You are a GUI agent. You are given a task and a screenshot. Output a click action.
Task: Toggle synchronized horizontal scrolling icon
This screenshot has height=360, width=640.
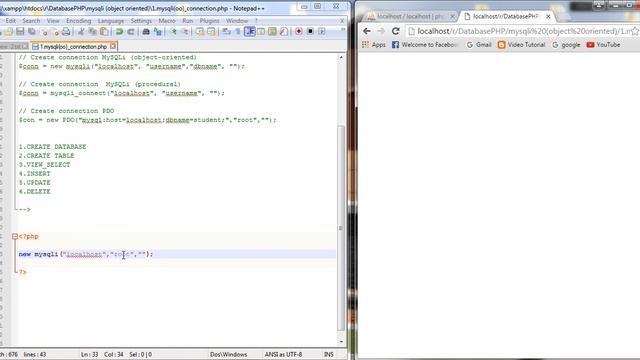click(211, 31)
